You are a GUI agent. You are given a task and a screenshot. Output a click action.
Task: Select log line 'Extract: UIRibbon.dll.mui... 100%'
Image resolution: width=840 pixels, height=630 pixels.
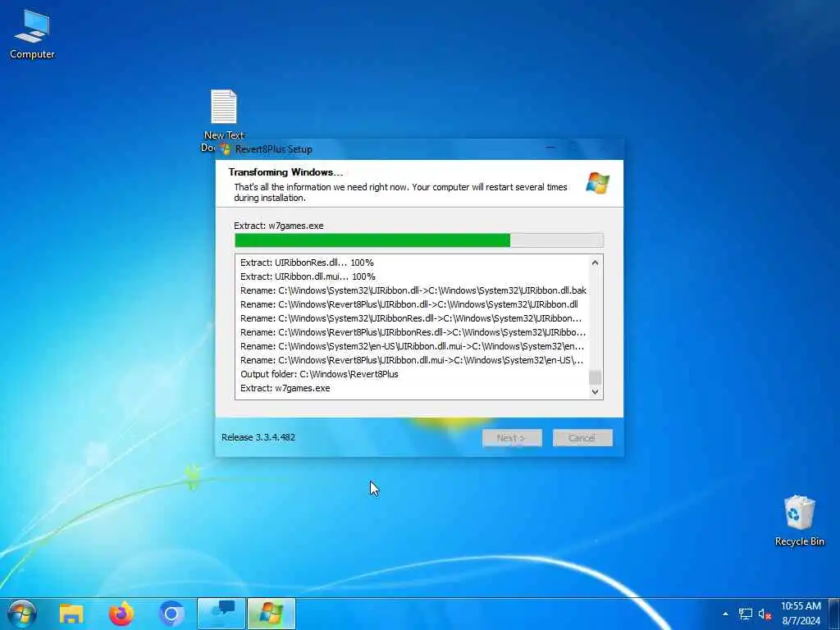click(x=308, y=276)
